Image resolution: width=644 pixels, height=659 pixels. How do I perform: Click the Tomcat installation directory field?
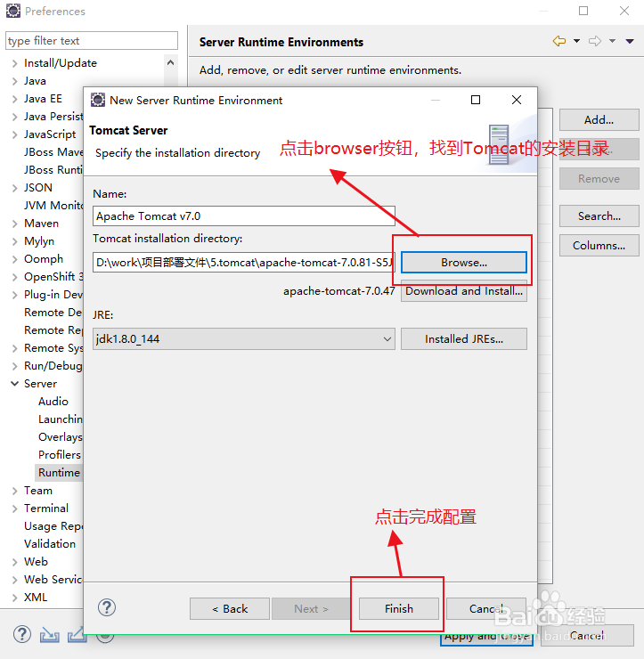coord(244,262)
